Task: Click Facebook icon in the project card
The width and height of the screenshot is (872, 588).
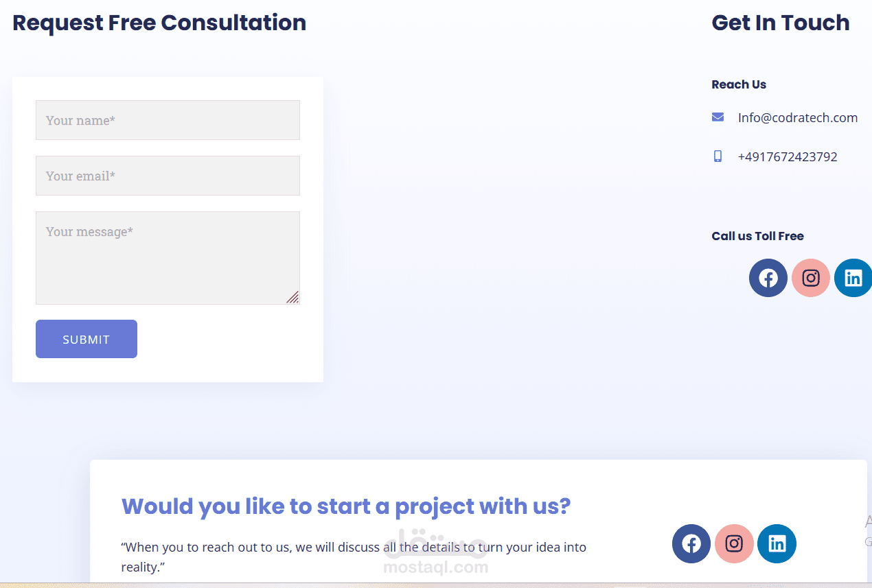Action: point(691,544)
